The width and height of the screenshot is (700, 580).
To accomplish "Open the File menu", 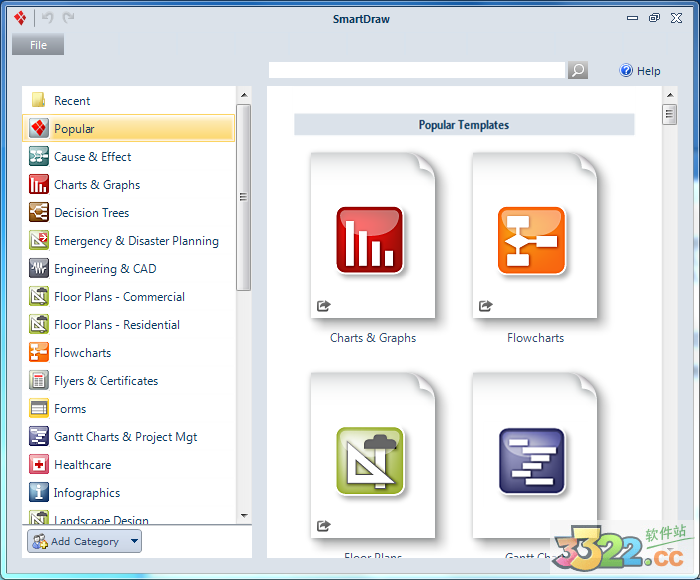I will tap(38, 45).
